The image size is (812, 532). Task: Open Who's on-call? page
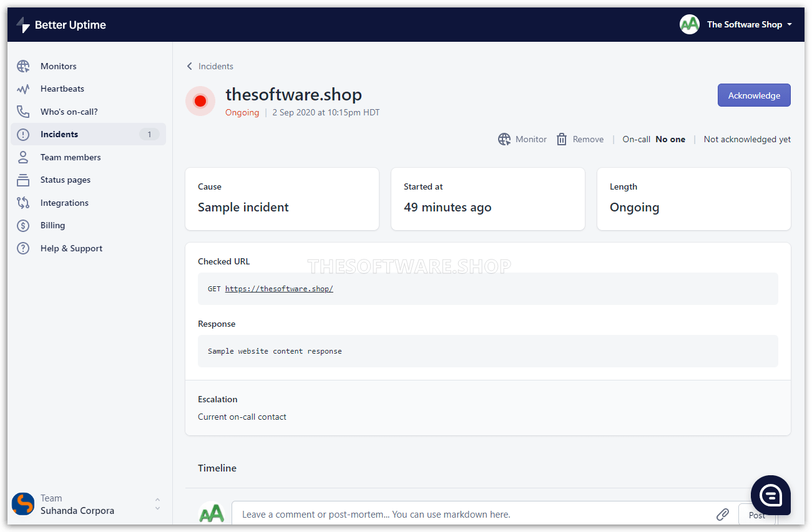pos(69,112)
